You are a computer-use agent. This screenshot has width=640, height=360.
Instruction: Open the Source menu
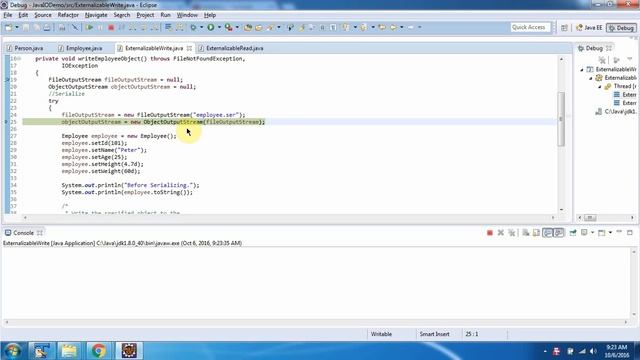(43, 15)
